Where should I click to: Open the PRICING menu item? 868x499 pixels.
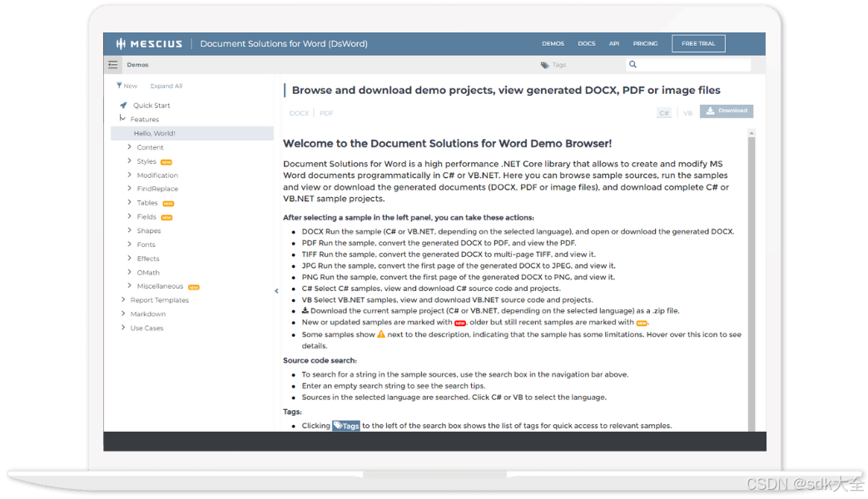[x=646, y=44]
